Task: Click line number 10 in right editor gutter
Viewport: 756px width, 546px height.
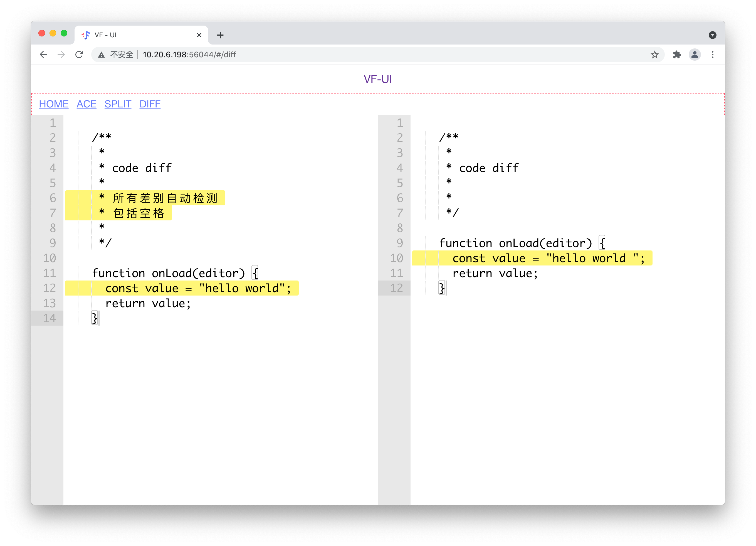Action: pyautogui.click(x=396, y=258)
